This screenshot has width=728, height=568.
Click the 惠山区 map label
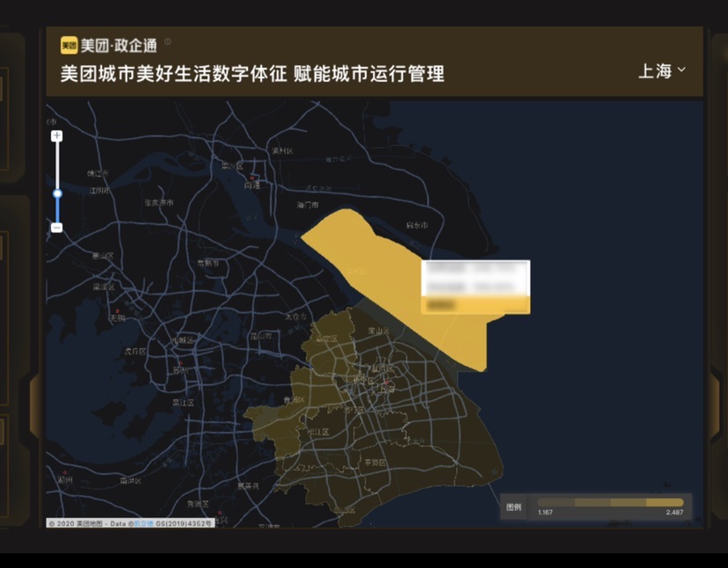tap(103, 256)
